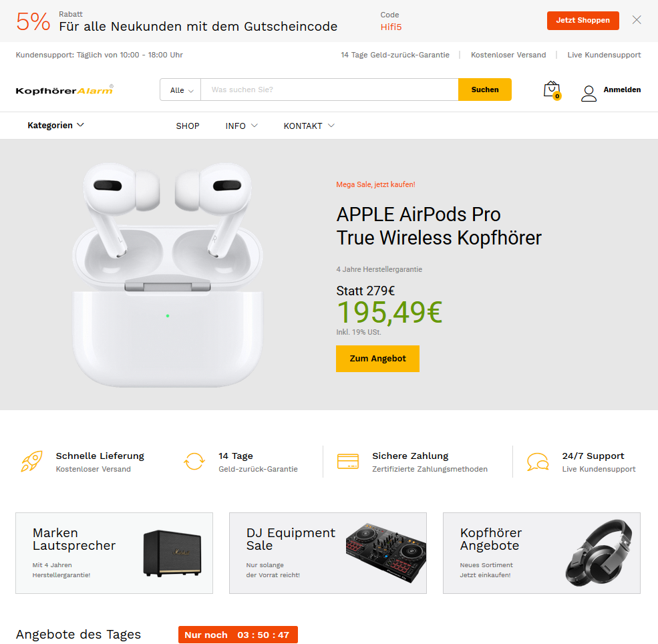Open the Marken Lautsprecher promo card
Image resolution: width=658 pixels, height=644 pixels.
pos(114,553)
